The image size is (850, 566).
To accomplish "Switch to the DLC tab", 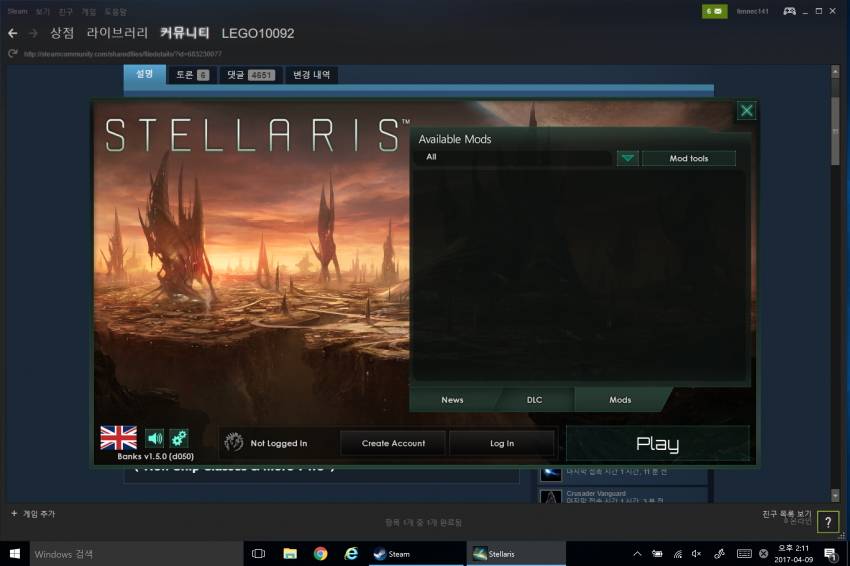I will [534, 400].
